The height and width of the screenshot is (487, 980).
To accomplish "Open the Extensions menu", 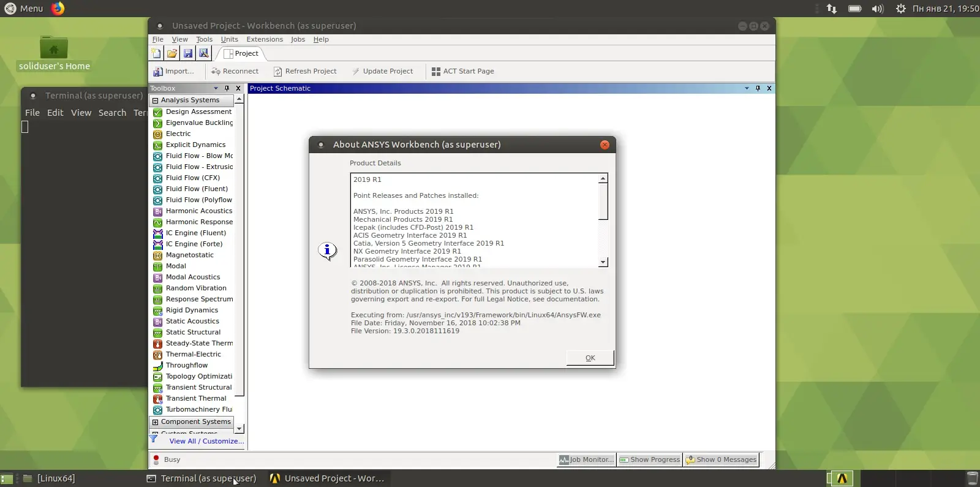I will pyautogui.click(x=265, y=39).
